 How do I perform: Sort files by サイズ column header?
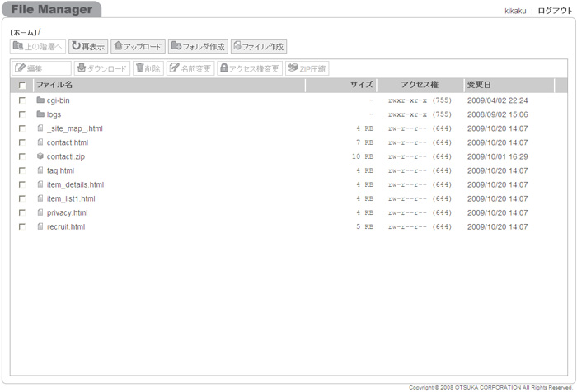point(361,85)
